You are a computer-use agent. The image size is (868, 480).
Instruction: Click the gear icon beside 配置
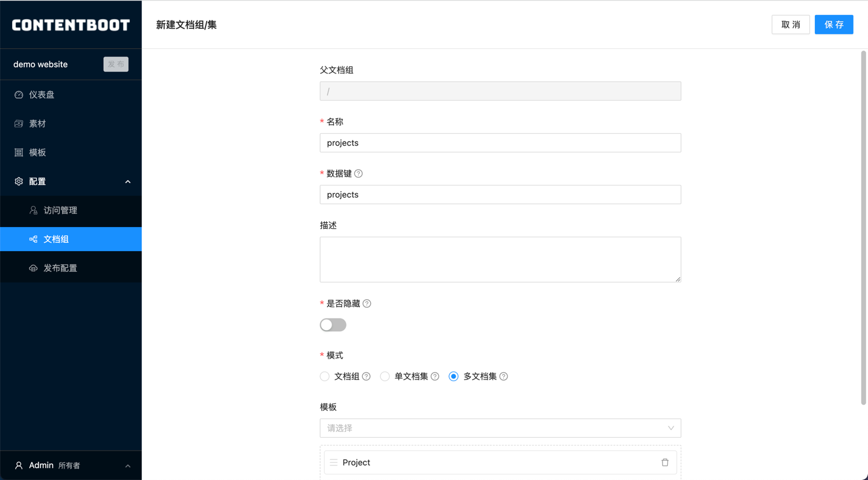click(19, 181)
